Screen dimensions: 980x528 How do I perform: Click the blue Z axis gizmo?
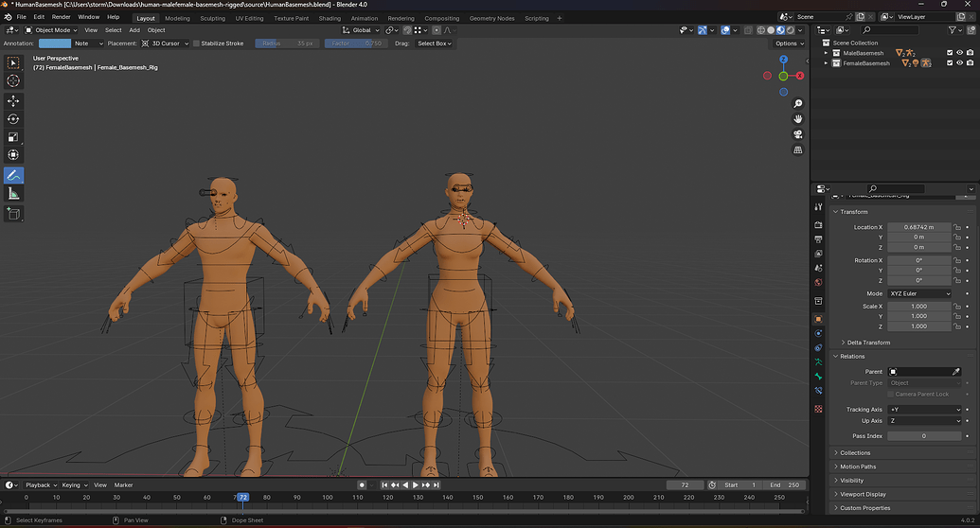pyautogui.click(x=784, y=60)
